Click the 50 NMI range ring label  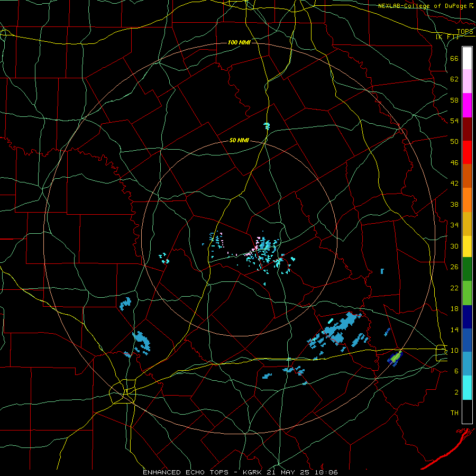239,140
